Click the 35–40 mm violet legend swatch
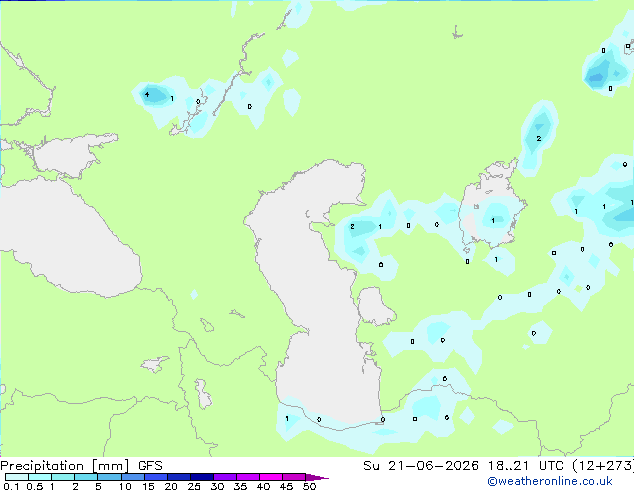Image resolution: width=634 pixels, height=490 pixels. point(248,477)
